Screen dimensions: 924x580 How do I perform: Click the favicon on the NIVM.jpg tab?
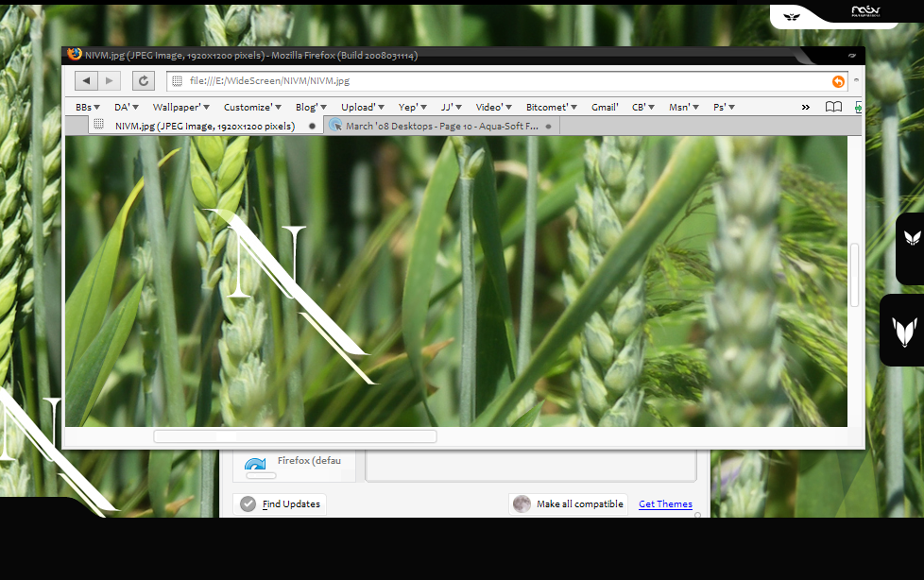pyautogui.click(x=99, y=124)
